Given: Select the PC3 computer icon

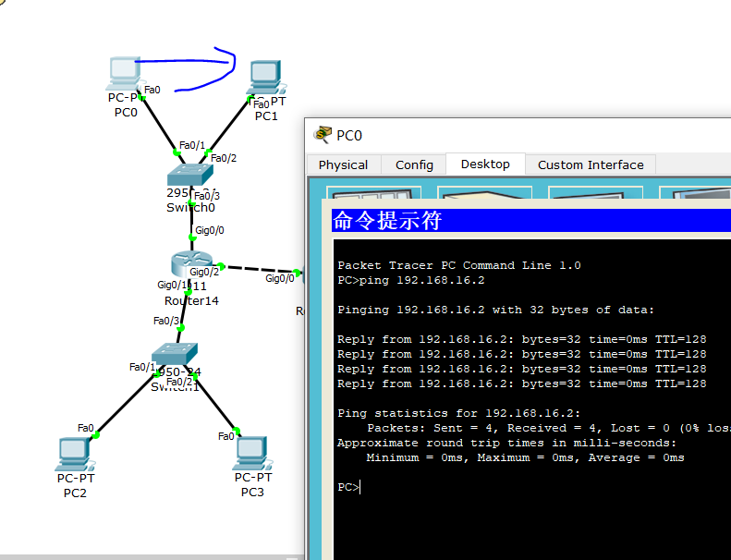Looking at the screenshot, I should click(x=252, y=453).
